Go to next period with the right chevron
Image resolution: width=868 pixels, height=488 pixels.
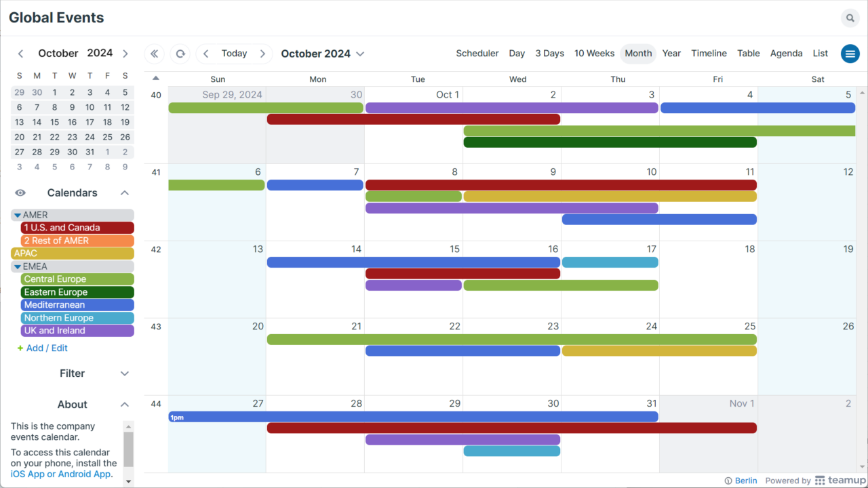coord(264,54)
